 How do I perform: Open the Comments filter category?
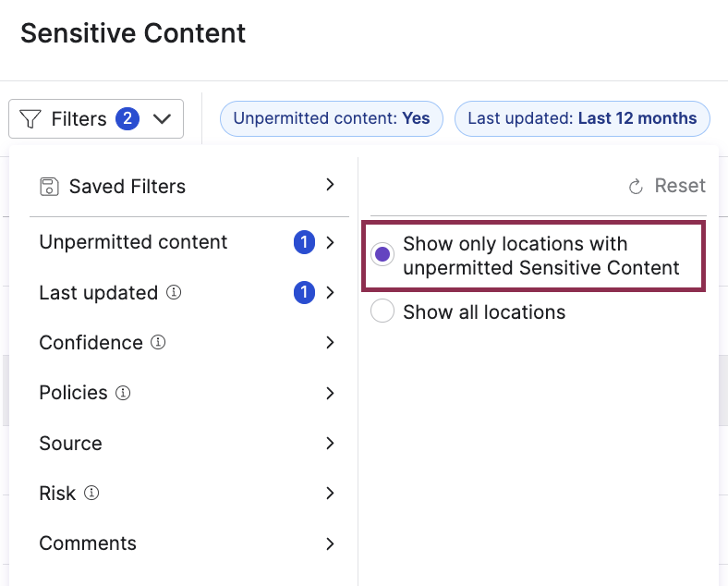point(189,543)
